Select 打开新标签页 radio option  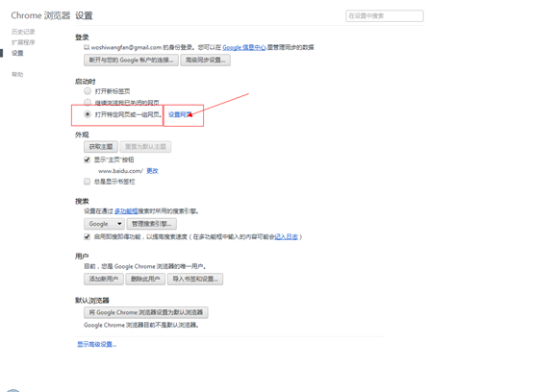(88, 91)
